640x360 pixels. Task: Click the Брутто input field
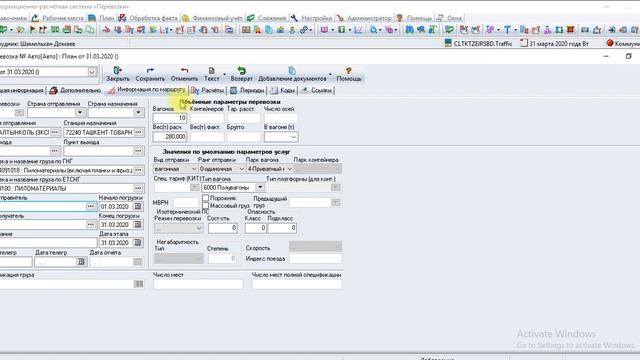244,137
